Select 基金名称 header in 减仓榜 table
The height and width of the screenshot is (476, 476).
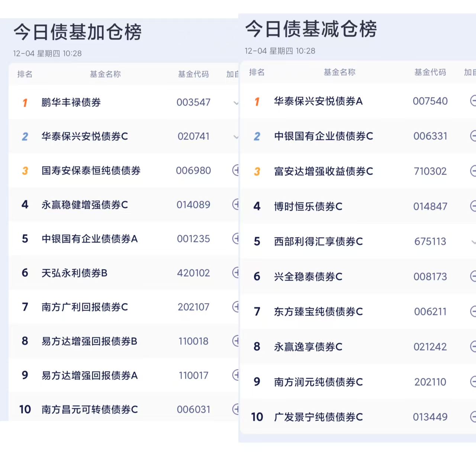(340, 72)
